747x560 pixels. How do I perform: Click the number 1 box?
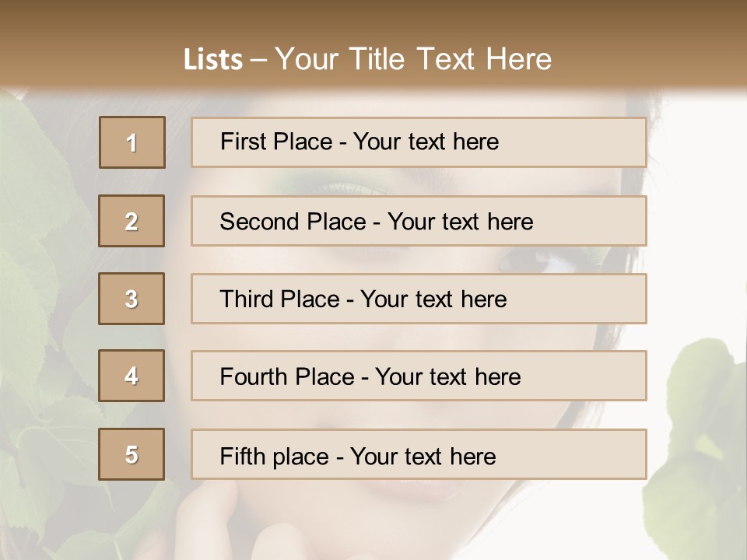point(132,142)
